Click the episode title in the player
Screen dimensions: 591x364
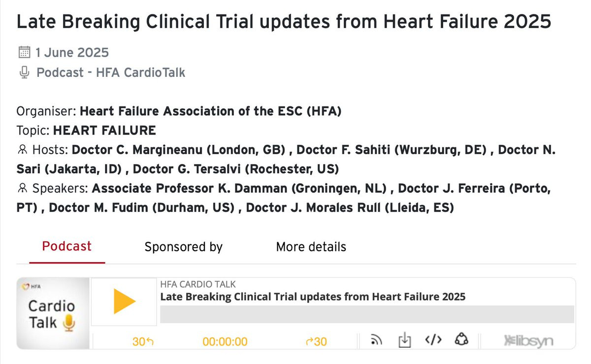[x=313, y=297]
